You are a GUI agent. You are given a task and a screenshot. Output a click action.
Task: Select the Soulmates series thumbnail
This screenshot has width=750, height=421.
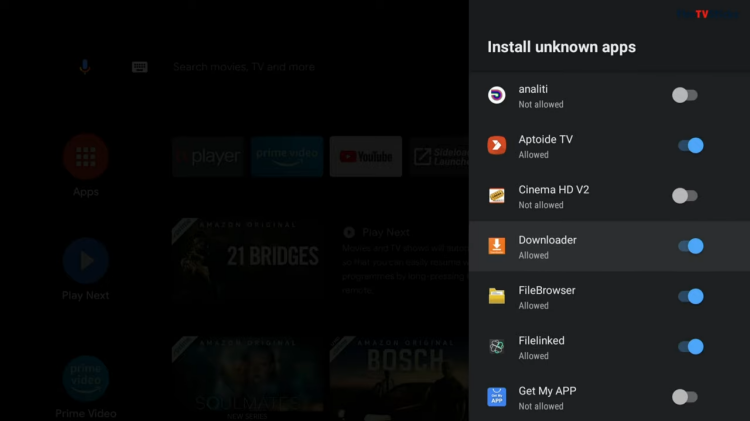click(247, 377)
